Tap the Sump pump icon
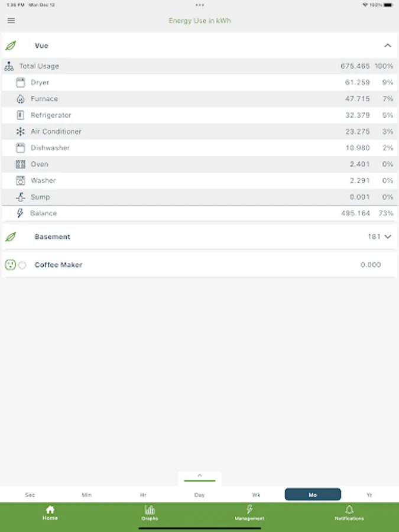399x532 pixels. click(21, 197)
